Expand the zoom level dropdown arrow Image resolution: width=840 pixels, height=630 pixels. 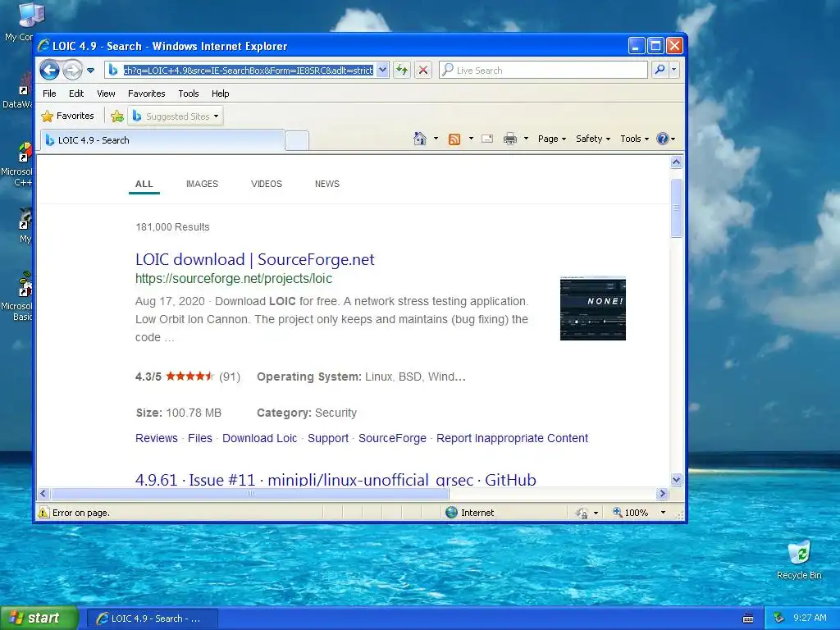click(x=663, y=513)
